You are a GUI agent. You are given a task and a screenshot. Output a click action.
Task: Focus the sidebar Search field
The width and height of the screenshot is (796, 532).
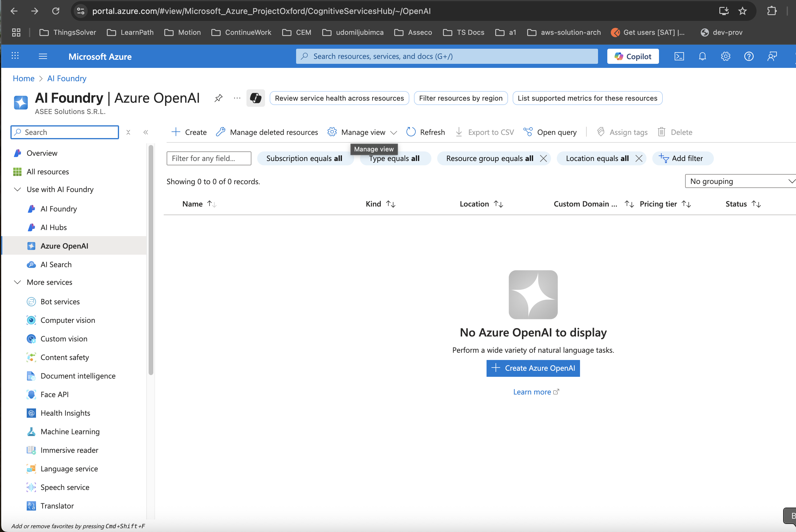[x=65, y=132]
